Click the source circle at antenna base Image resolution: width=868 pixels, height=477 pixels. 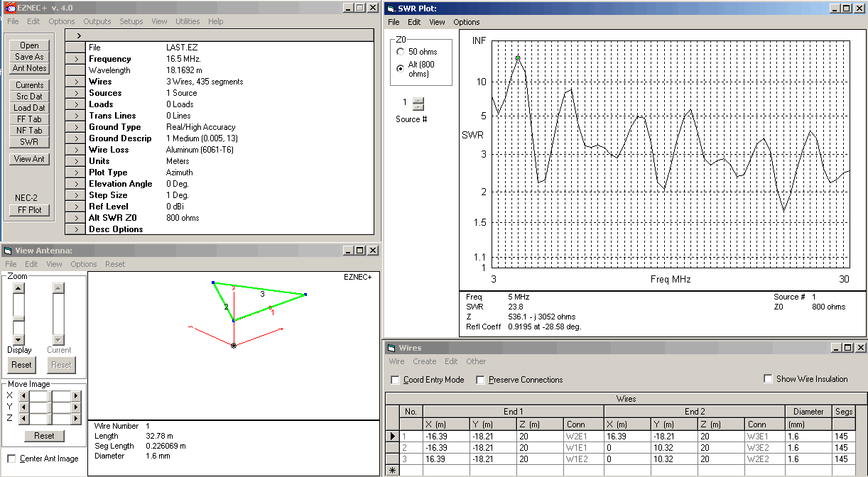coord(234,346)
